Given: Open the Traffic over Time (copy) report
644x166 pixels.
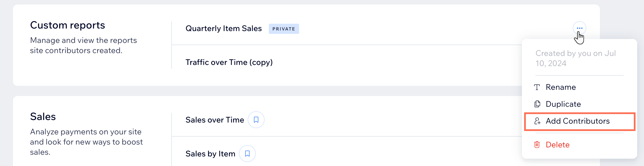Looking at the screenshot, I should click(229, 62).
